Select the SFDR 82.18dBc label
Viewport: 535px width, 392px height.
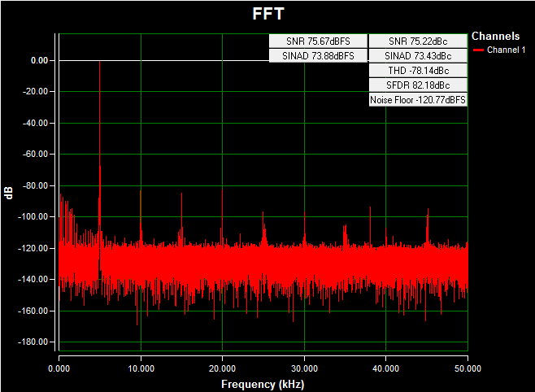(x=418, y=85)
